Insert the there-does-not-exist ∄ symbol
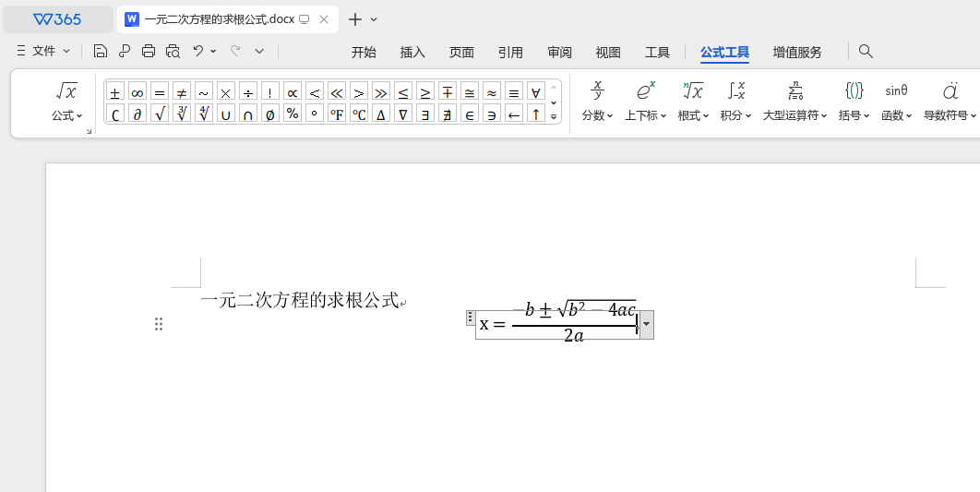 click(x=447, y=114)
